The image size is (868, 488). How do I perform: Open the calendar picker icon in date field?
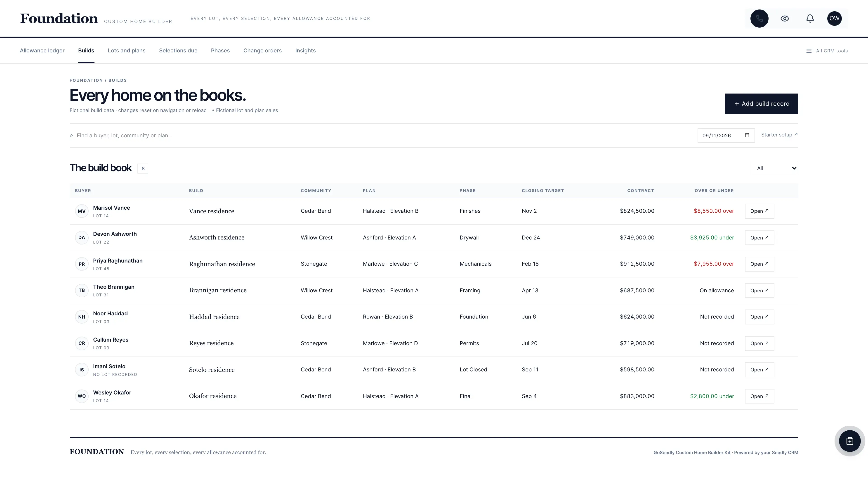click(747, 135)
